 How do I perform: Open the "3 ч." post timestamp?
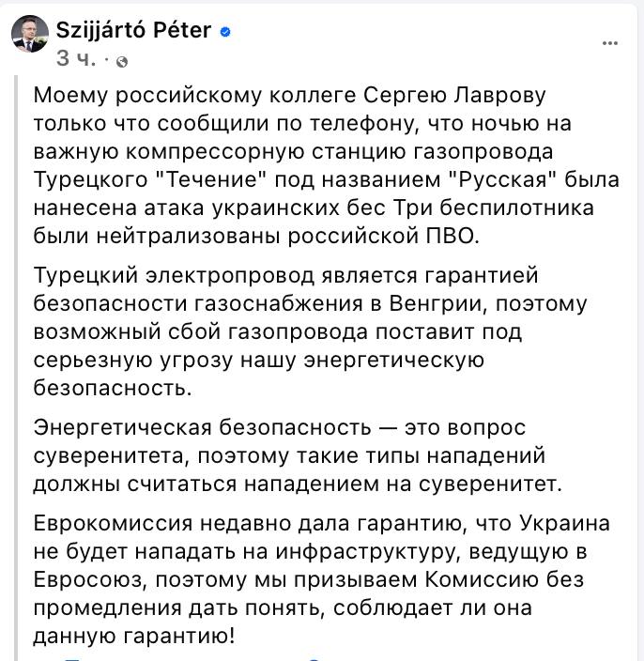tap(73, 58)
